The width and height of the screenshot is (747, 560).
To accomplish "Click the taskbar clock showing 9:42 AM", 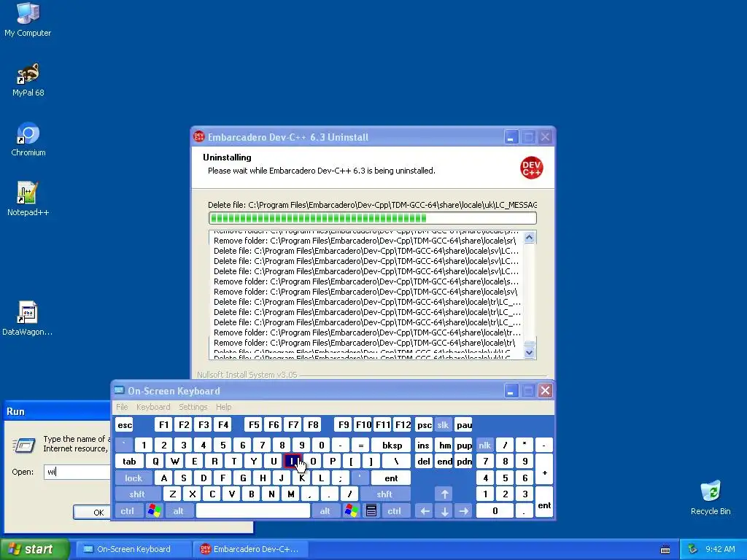I will click(720, 550).
